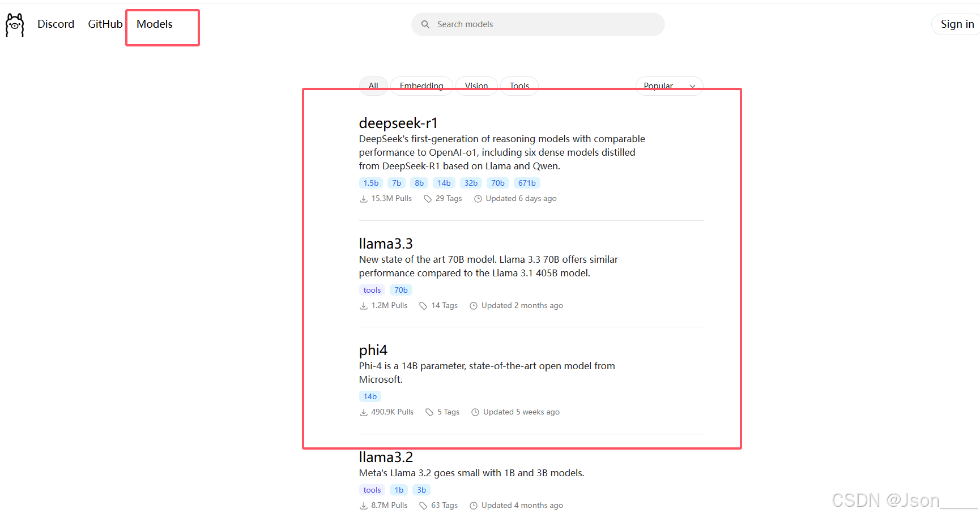Click the Sign in button
The width and height of the screenshot is (980, 517).
click(957, 24)
